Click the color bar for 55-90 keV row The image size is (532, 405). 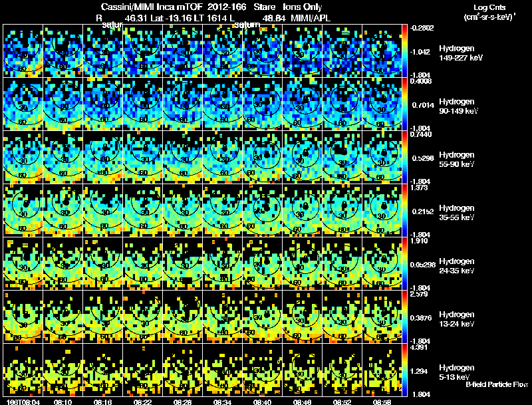click(x=404, y=158)
